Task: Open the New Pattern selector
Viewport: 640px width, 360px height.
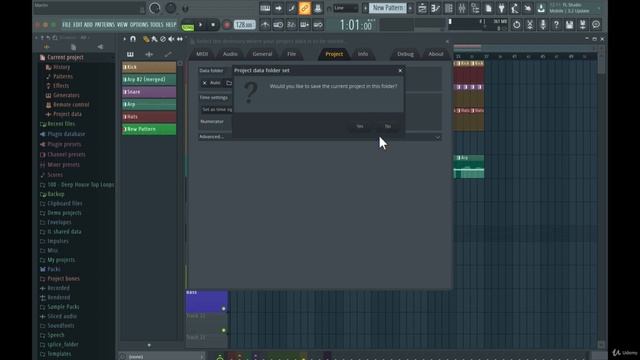Action: [388, 8]
